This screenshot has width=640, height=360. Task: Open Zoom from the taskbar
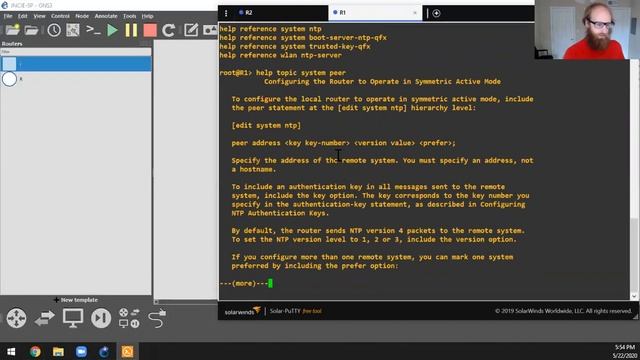pos(81,351)
